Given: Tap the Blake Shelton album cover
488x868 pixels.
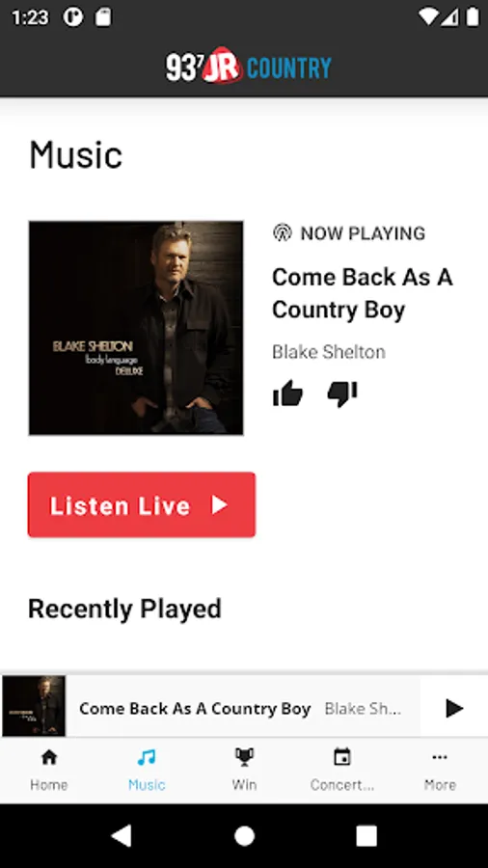Looking at the screenshot, I should (136, 328).
